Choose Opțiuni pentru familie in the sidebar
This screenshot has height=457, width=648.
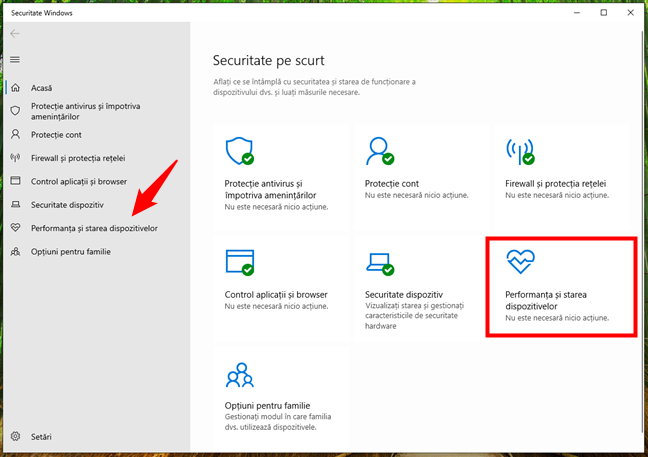pyautogui.click(x=70, y=252)
